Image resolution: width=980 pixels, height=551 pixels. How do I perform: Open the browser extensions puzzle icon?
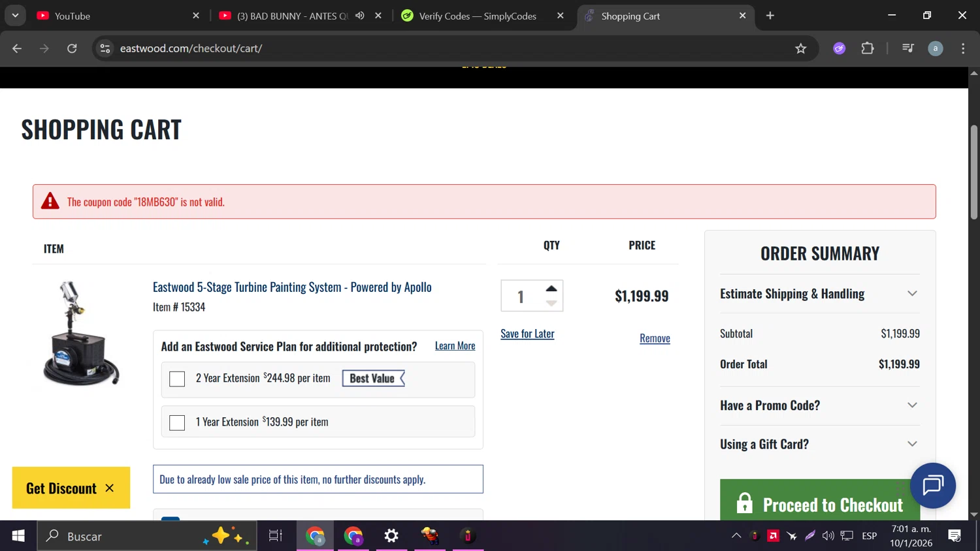coord(868,48)
